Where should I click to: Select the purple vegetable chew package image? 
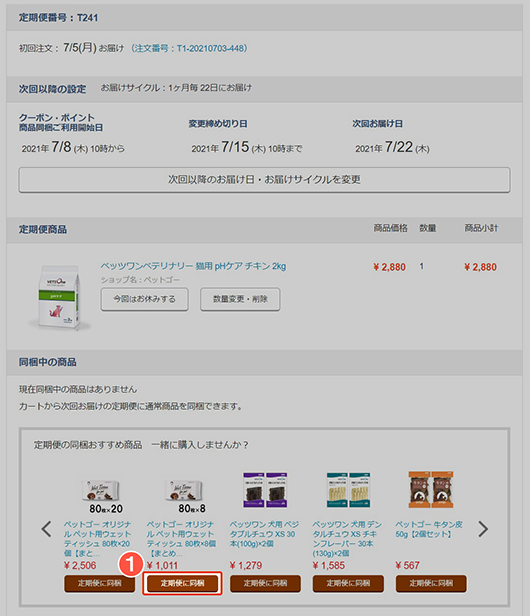coord(265,490)
